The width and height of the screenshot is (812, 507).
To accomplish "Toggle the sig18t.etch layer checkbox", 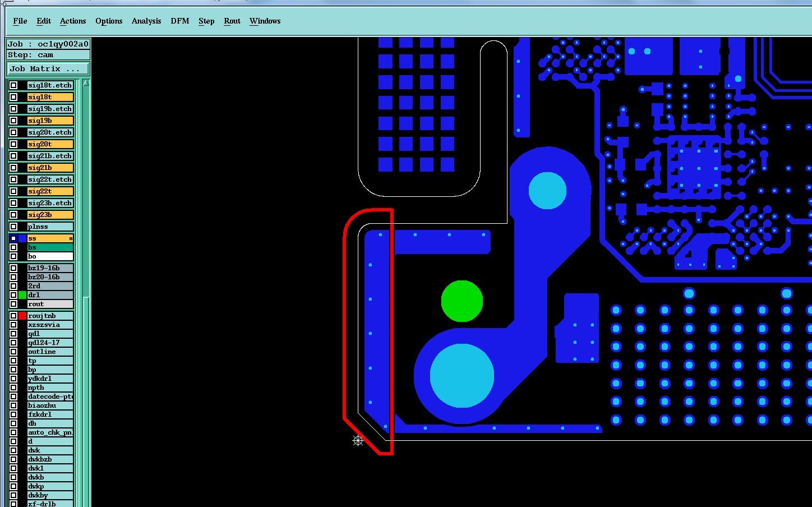I will 13,85.
